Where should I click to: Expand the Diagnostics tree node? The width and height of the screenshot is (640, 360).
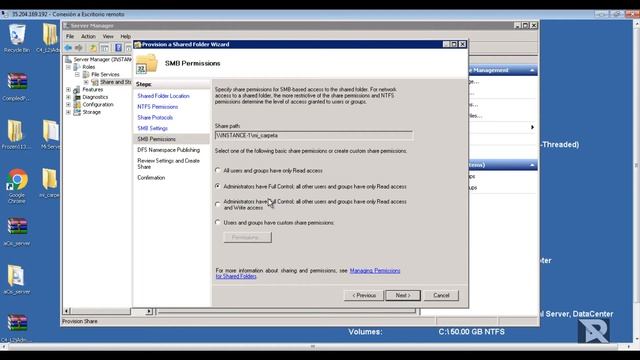[x=69, y=97]
